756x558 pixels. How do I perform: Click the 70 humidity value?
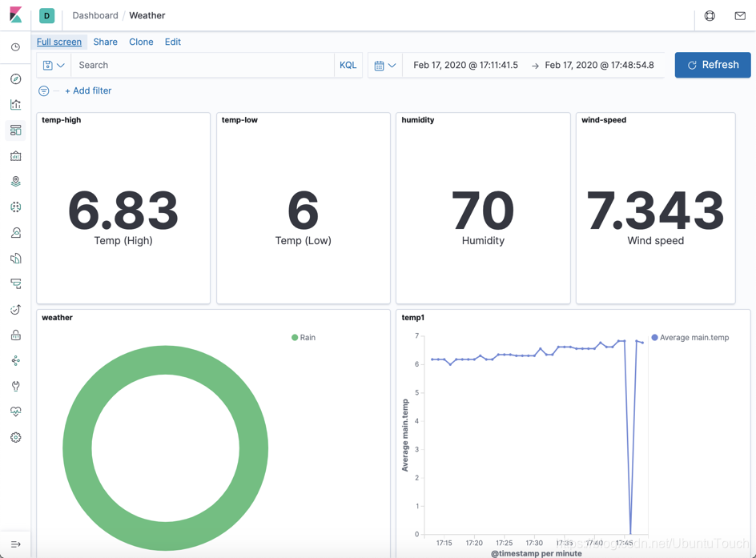click(x=483, y=210)
